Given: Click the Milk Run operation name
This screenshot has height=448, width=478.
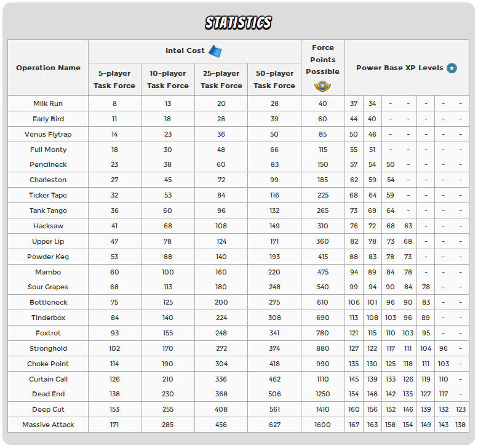Looking at the screenshot, I should (x=48, y=103).
